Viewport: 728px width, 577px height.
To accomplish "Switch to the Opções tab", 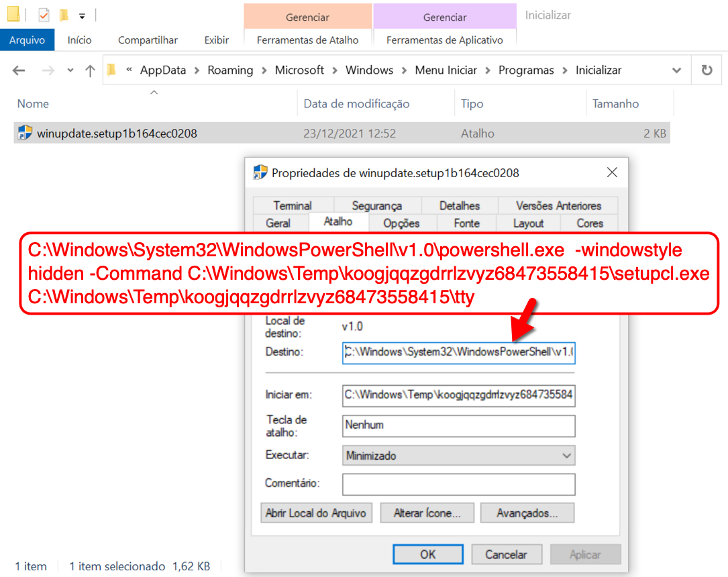I will click(x=401, y=223).
